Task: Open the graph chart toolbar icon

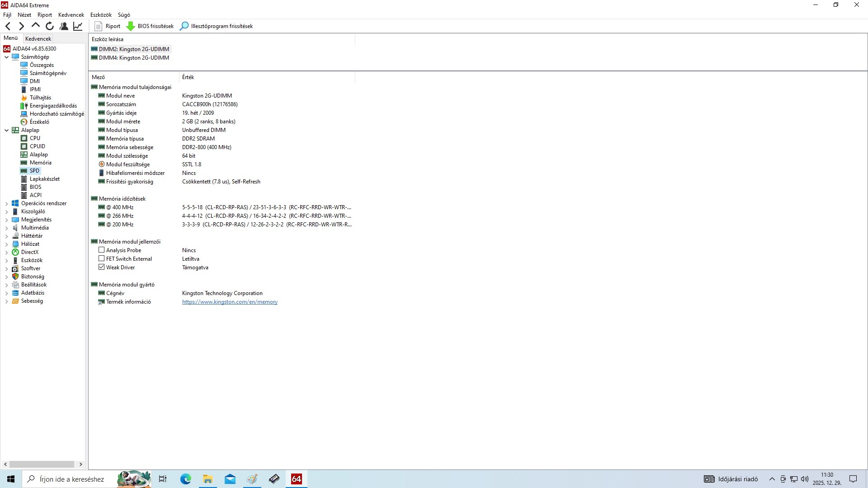Action: coord(78,26)
